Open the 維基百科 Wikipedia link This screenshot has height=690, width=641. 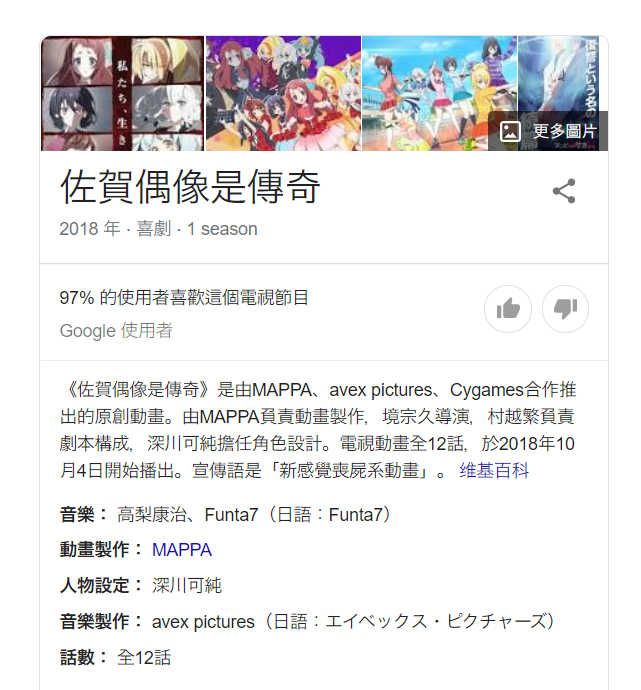click(494, 470)
